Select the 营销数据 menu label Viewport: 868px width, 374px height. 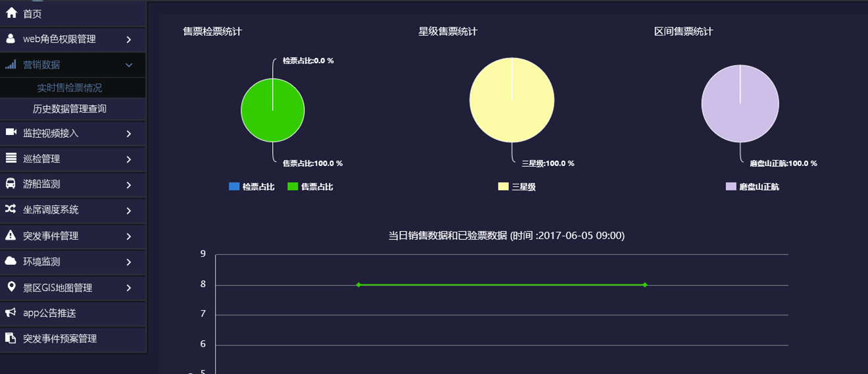(x=41, y=65)
